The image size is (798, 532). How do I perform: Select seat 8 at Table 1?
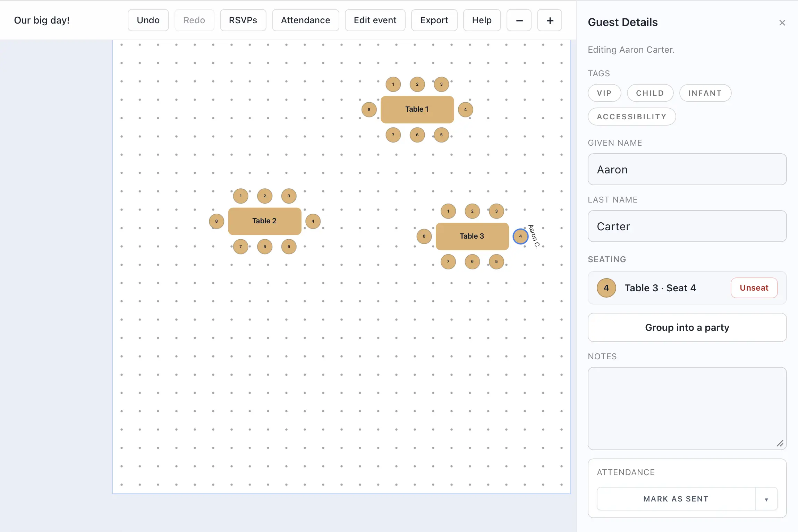[369, 109]
